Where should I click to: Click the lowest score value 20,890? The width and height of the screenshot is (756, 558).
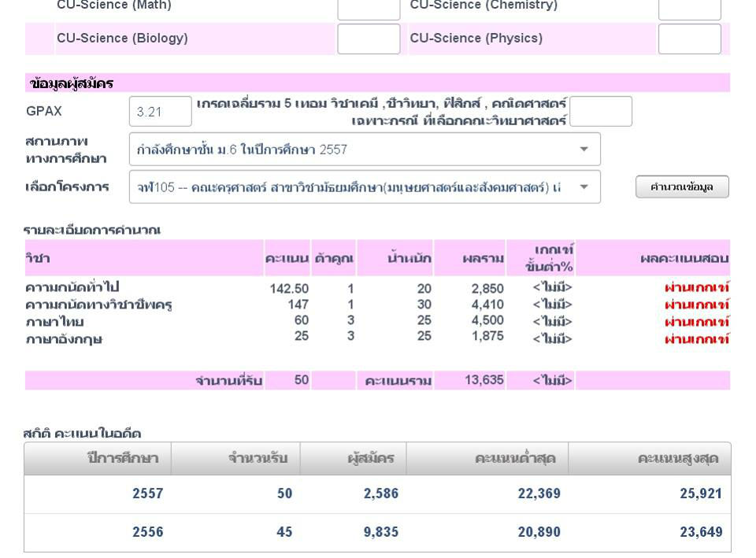[539, 533]
